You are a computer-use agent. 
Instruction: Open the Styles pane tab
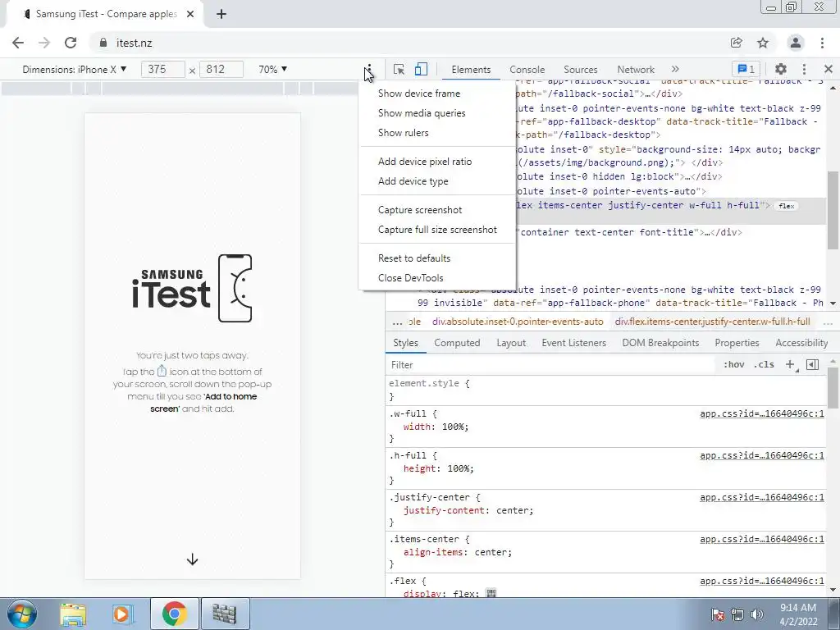click(405, 343)
